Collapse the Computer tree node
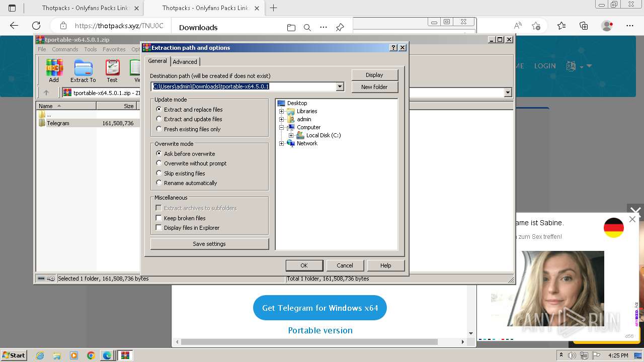The height and width of the screenshot is (362, 644). pyautogui.click(x=282, y=127)
